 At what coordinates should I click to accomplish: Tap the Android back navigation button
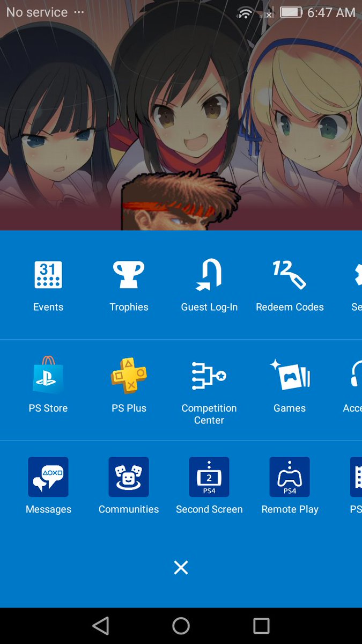[101, 626]
